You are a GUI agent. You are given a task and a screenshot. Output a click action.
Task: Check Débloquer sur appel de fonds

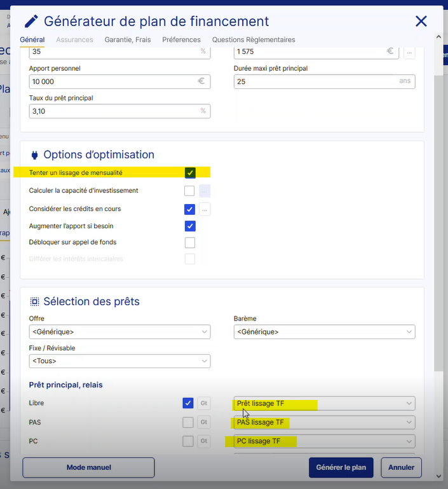(x=189, y=242)
